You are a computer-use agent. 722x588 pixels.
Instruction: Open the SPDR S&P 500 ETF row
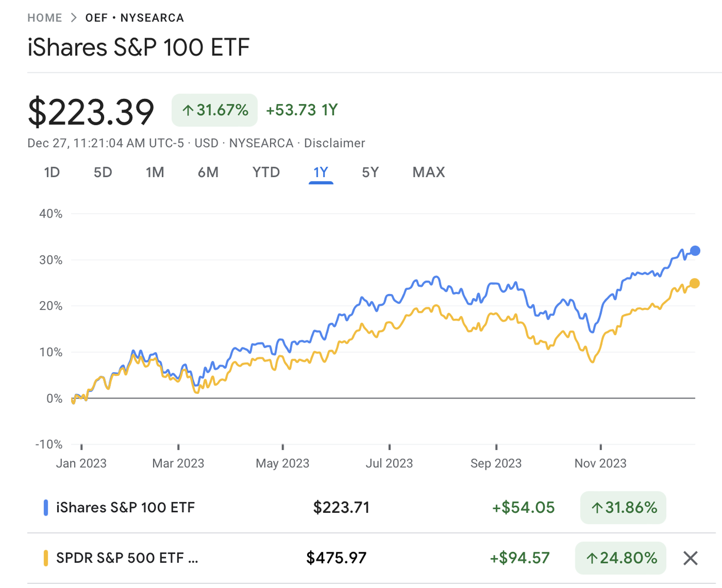point(127,558)
